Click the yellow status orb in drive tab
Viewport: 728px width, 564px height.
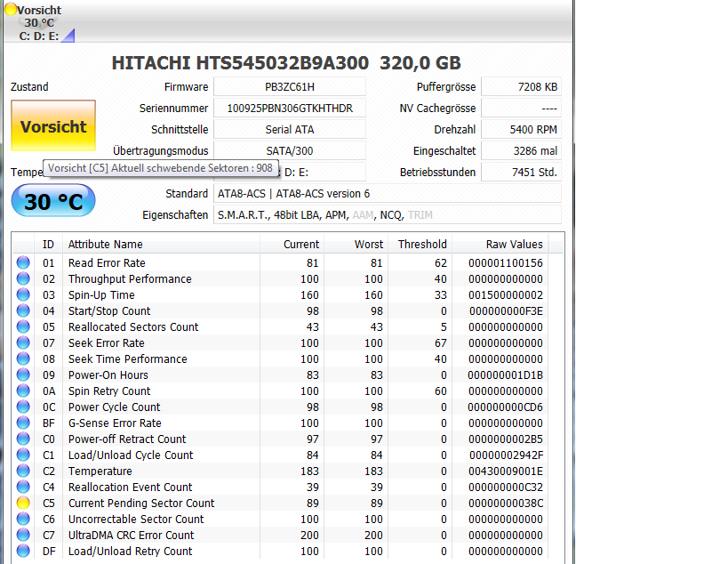tap(10, 9)
